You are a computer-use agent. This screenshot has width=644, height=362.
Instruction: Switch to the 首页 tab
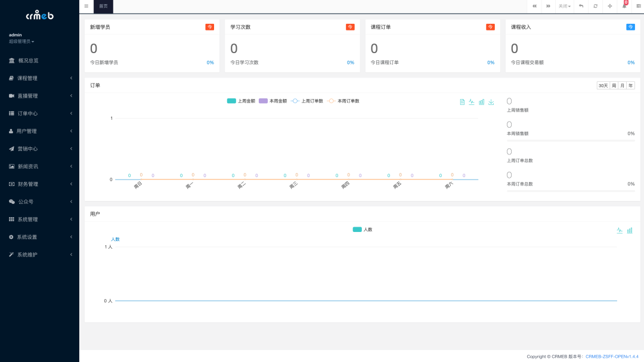[103, 7]
